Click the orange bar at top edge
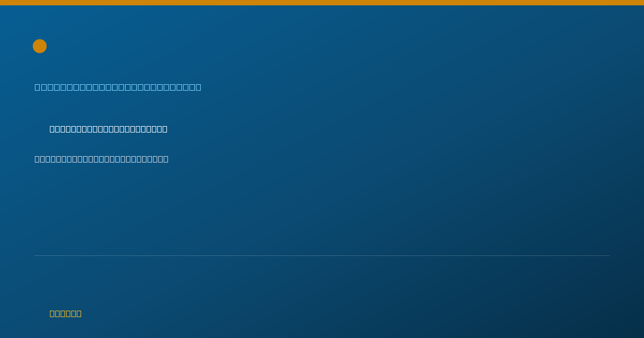 322,3
